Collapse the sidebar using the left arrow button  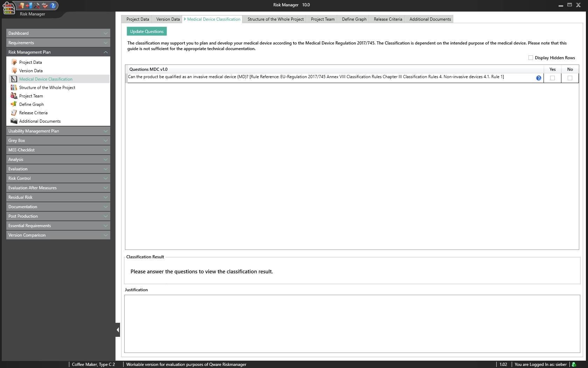(x=118, y=329)
